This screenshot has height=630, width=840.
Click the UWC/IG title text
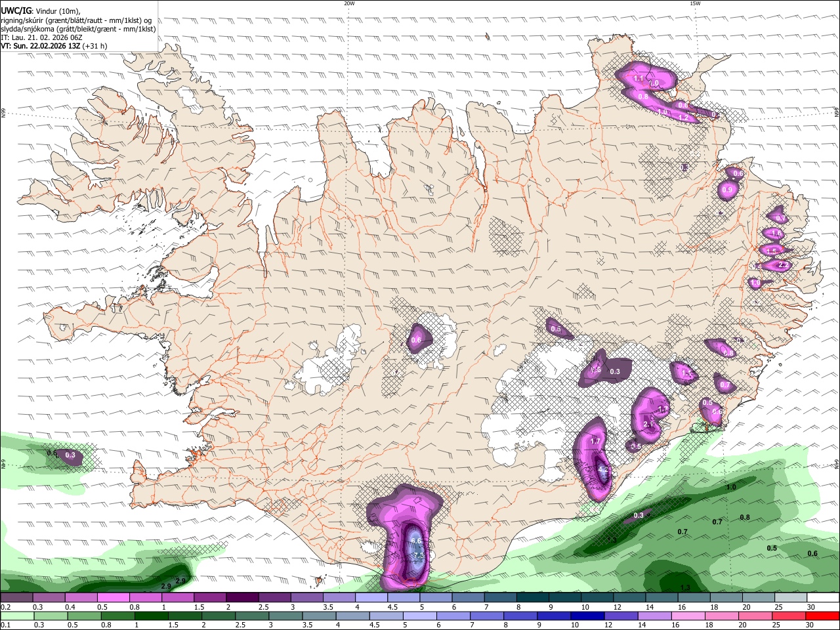[x=16, y=11]
